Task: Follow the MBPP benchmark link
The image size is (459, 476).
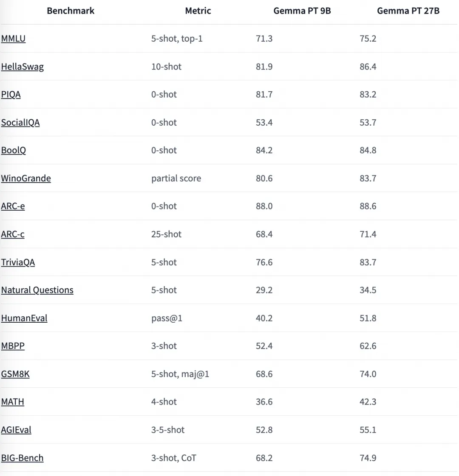Action: (13, 346)
